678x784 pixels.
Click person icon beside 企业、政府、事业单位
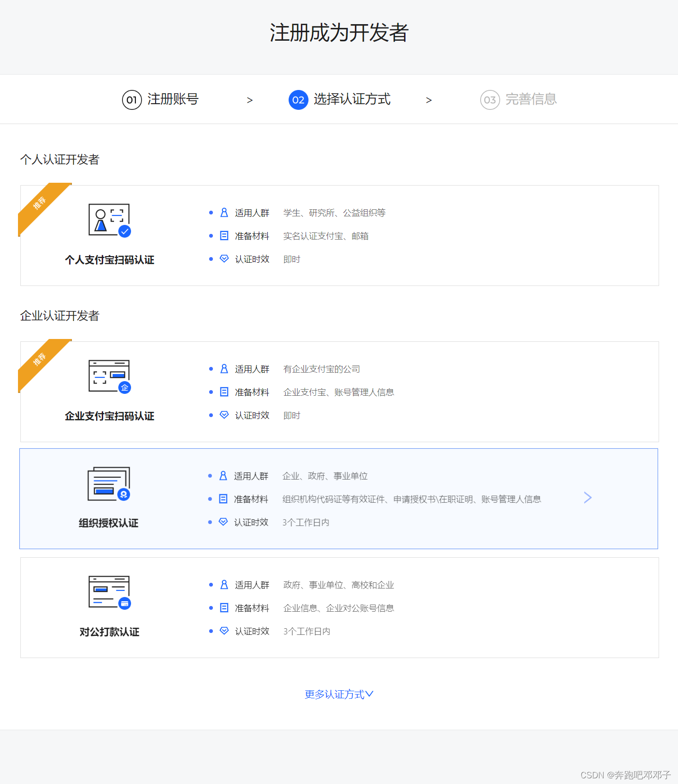223,476
